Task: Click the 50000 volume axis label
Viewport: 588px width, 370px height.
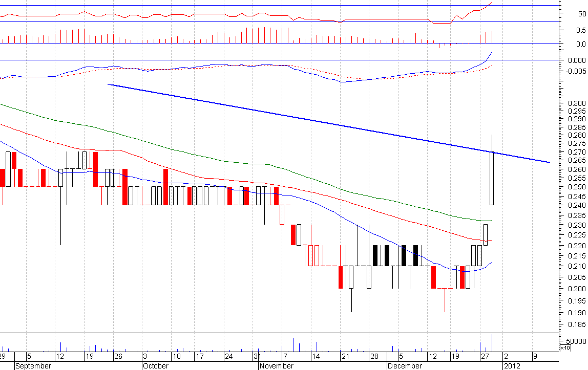Action: (x=576, y=341)
